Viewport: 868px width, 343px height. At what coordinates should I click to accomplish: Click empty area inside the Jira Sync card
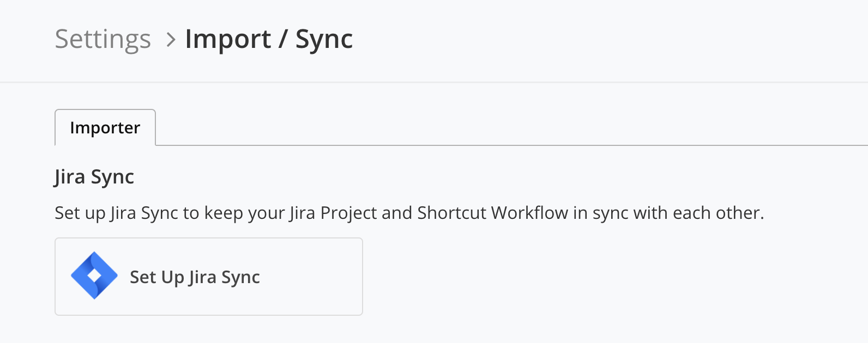(311, 277)
